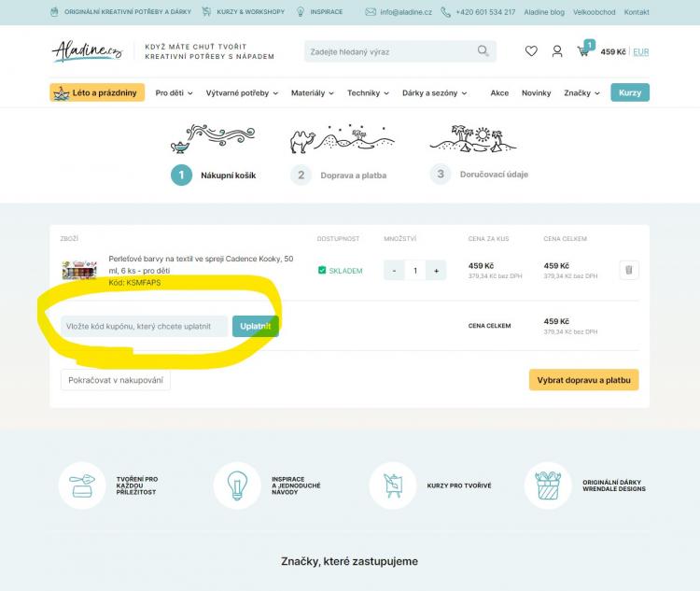Open the Aladine blog link
The height and width of the screenshot is (591, 700).
[544, 12]
